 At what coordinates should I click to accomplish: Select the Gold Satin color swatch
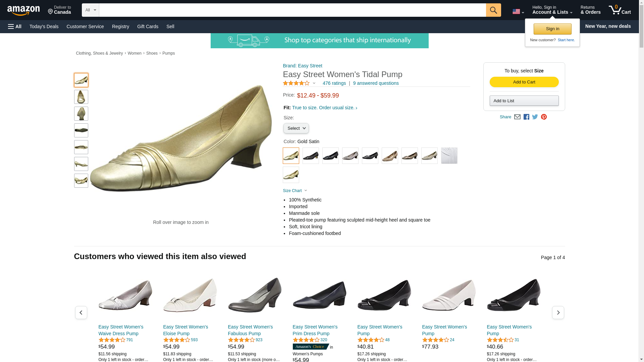(x=291, y=156)
